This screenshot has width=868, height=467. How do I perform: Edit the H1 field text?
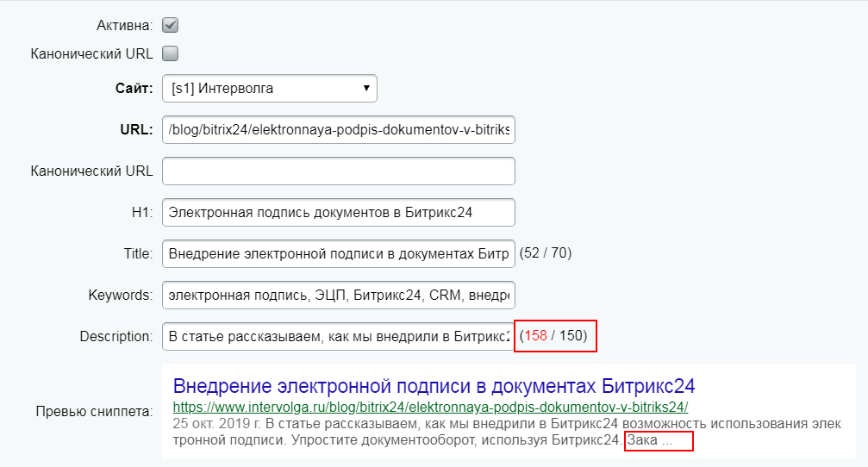[x=338, y=213]
